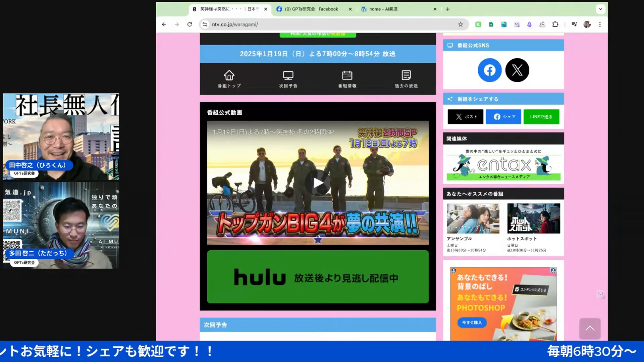Click the LINEで送る button
This screenshot has width=644, height=362.
point(541,117)
